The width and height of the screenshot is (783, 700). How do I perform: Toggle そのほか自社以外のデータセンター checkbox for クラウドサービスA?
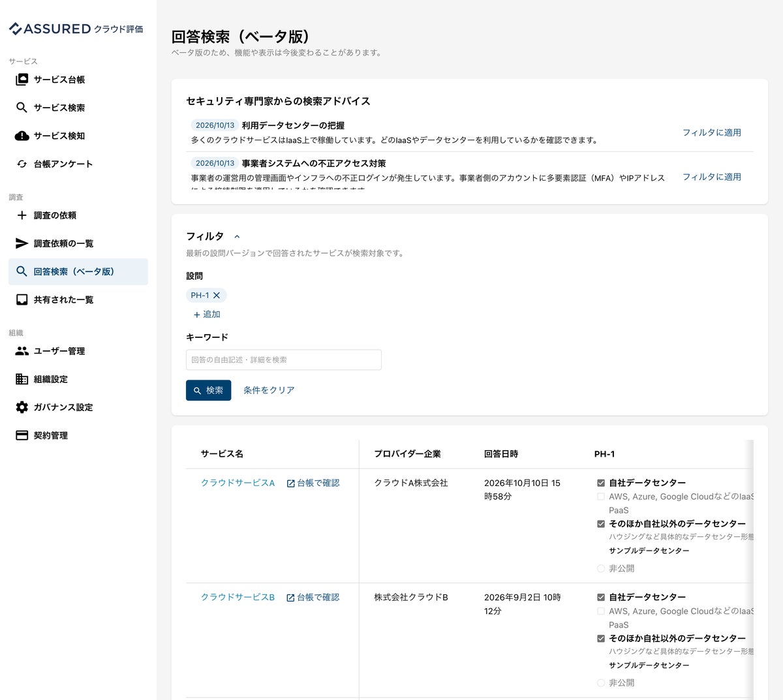[x=601, y=524]
